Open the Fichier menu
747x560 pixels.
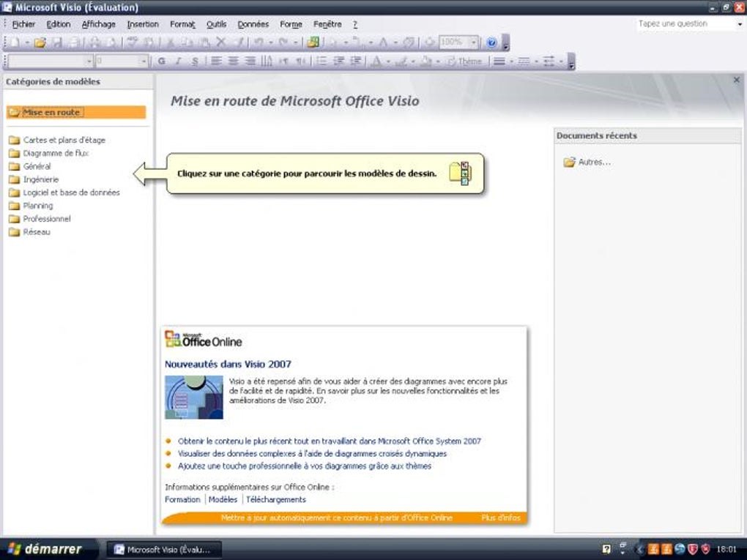point(23,24)
